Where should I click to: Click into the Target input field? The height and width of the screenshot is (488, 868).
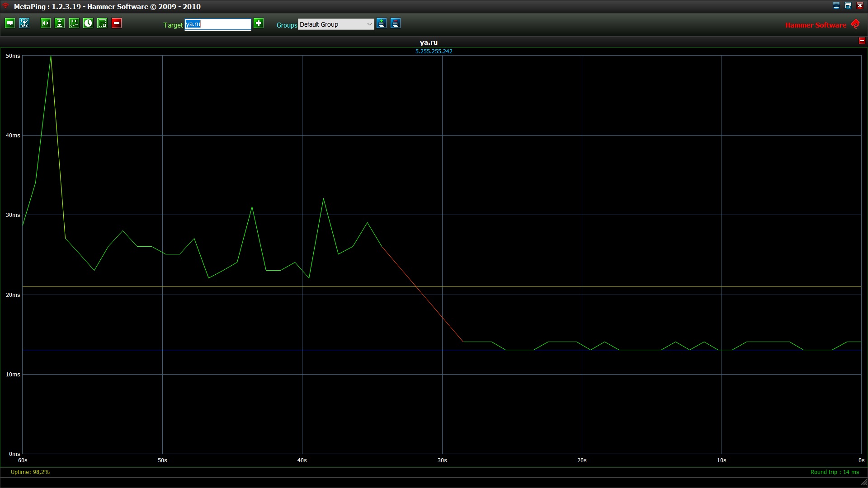point(217,24)
